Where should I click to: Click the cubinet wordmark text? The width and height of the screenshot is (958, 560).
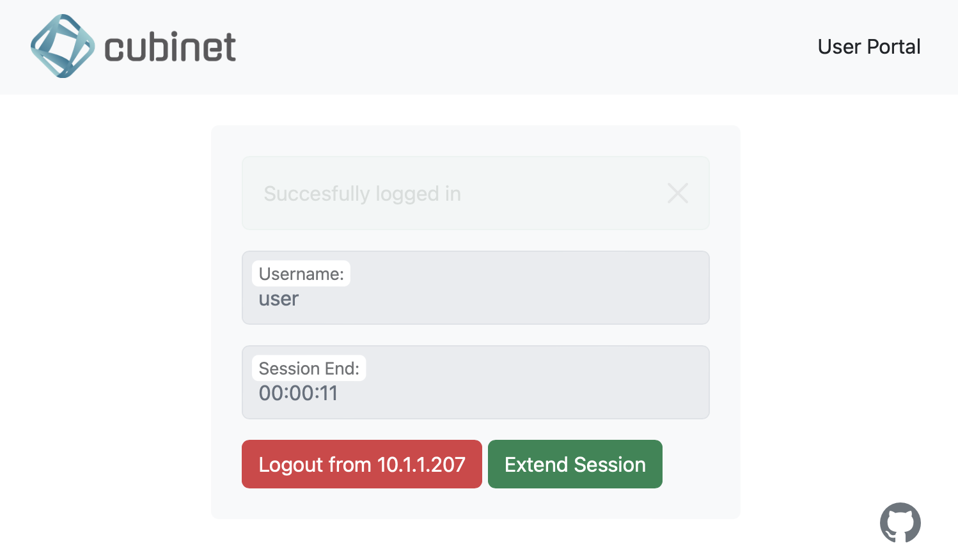[x=170, y=47]
